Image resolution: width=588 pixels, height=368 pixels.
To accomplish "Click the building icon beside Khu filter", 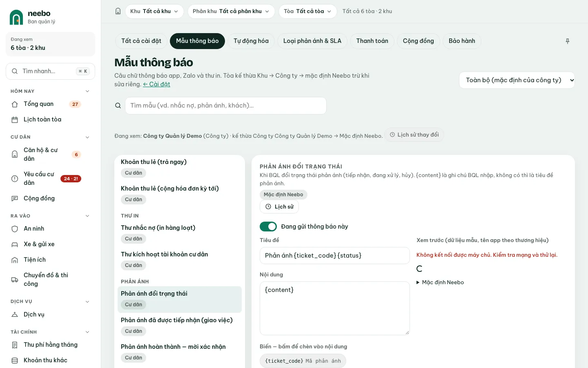I will tap(118, 11).
